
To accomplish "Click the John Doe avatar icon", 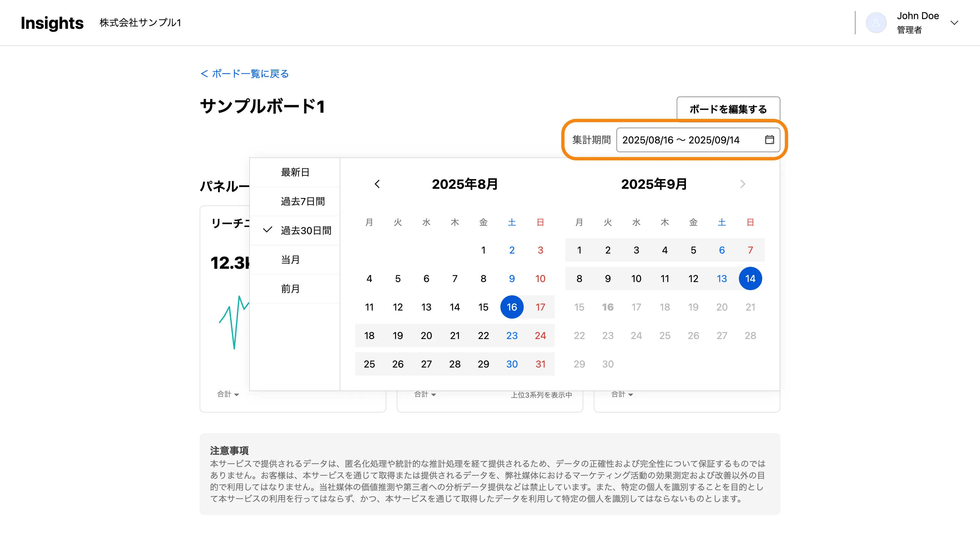I will coord(876,23).
